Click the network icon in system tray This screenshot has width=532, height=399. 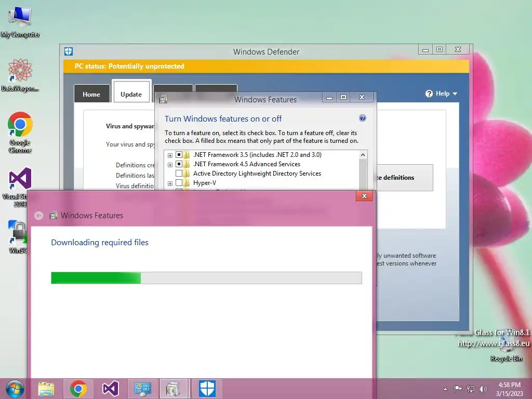click(x=471, y=389)
